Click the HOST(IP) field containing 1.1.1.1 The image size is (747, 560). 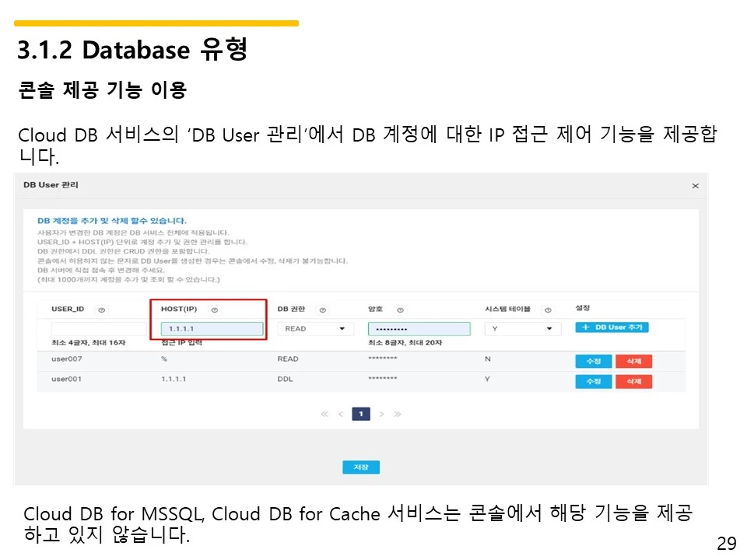(212, 328)
